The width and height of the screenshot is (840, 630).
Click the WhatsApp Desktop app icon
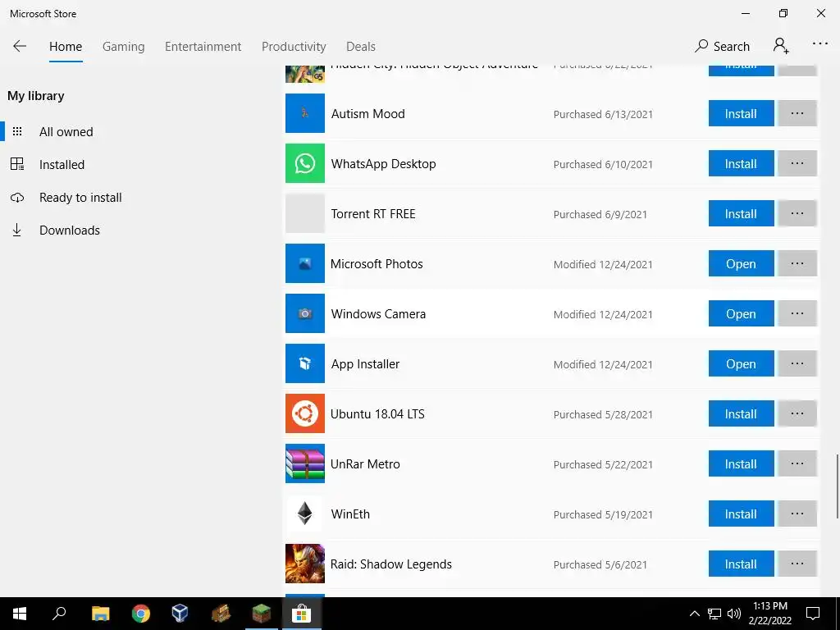(x=305, y=163)
